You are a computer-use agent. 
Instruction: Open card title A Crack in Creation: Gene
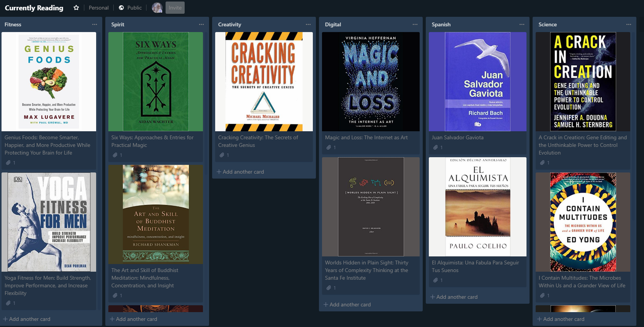click(x=583, y=145)
